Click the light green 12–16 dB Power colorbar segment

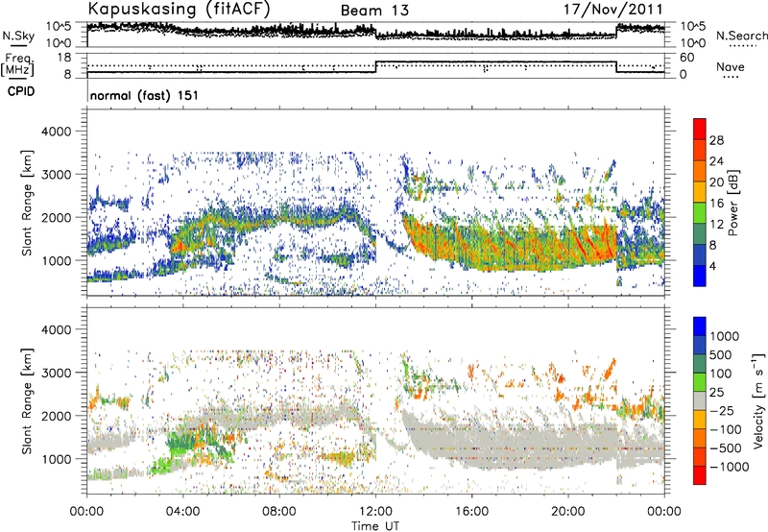point(700,212)
